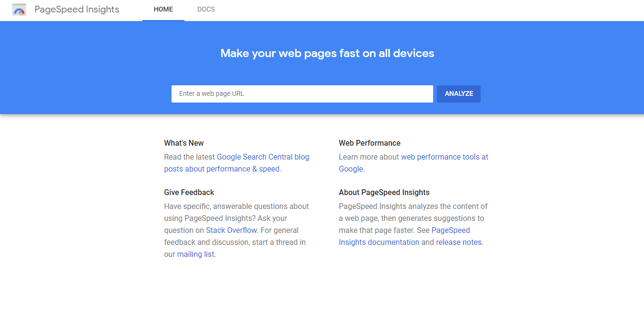Click the About PageSpeed Insights heading

point(384,192)
